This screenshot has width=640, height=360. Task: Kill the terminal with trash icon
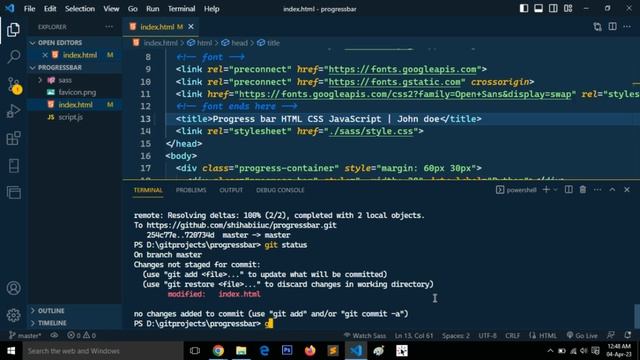click(x=583, y=190)
